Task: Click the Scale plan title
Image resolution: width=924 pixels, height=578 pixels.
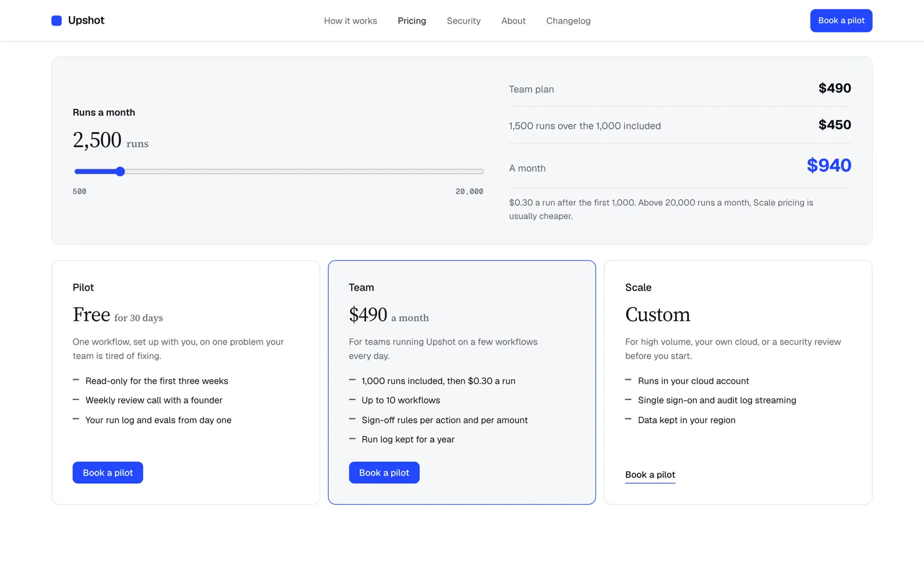Action: [x=638, y=287]
